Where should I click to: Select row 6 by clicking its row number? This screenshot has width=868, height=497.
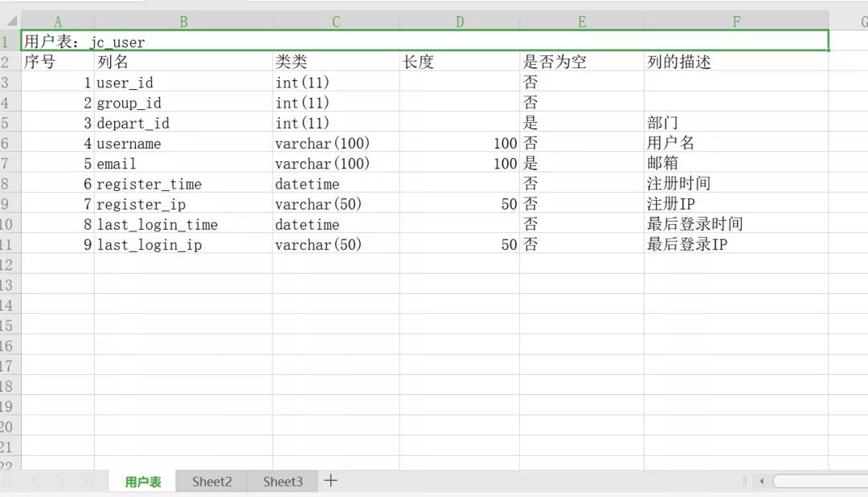point(11,143)
